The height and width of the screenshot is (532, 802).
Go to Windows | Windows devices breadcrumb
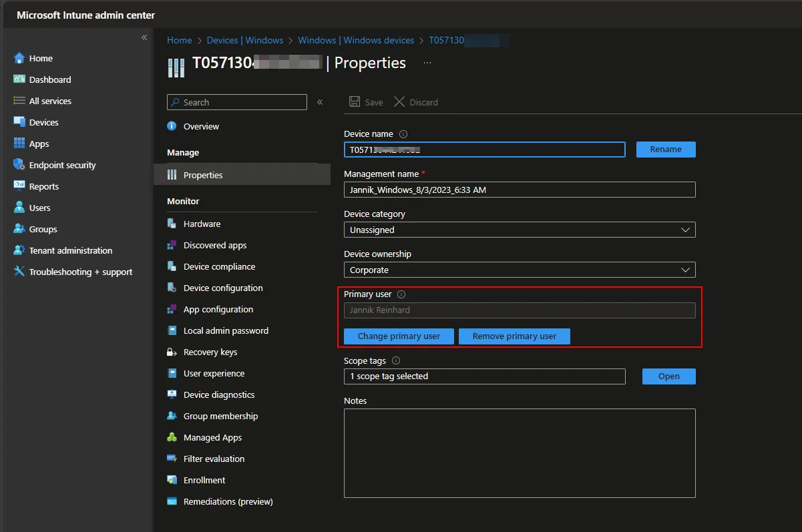[356, 40]
